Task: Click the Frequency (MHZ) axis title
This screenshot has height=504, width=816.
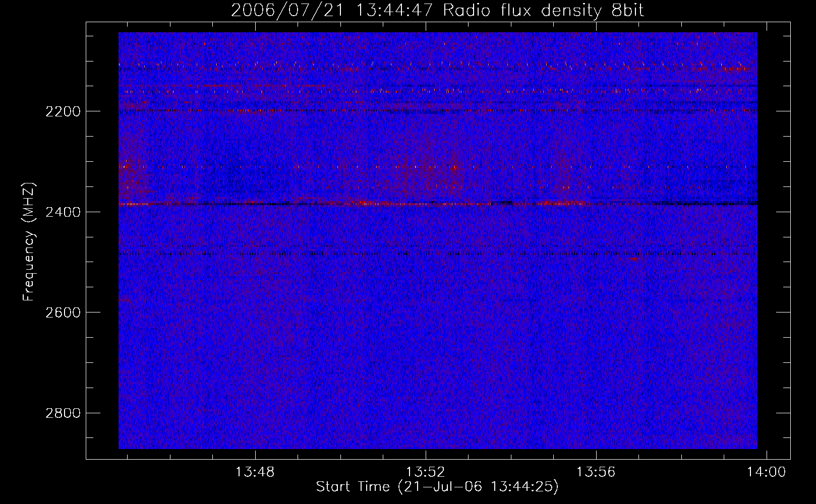Action: (x=29, y=241)
